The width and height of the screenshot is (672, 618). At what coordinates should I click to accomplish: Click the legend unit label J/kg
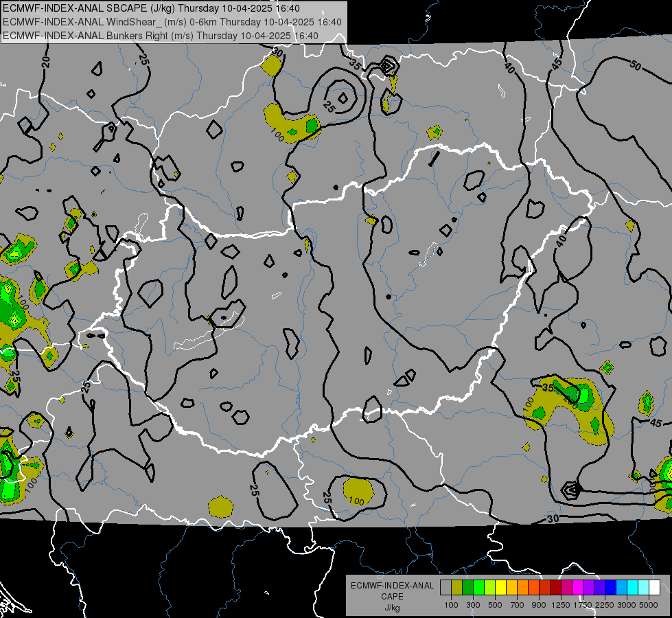click(x=392, y=608)
